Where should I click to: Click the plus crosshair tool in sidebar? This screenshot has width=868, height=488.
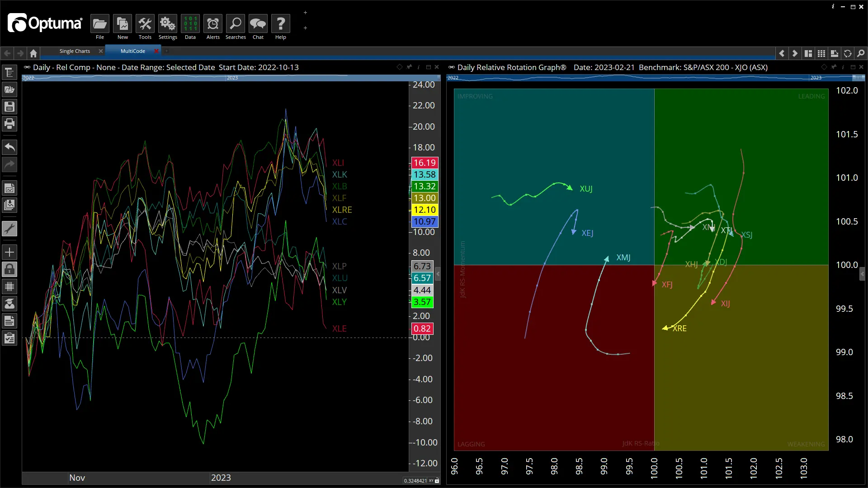click(x=9, y=252)
